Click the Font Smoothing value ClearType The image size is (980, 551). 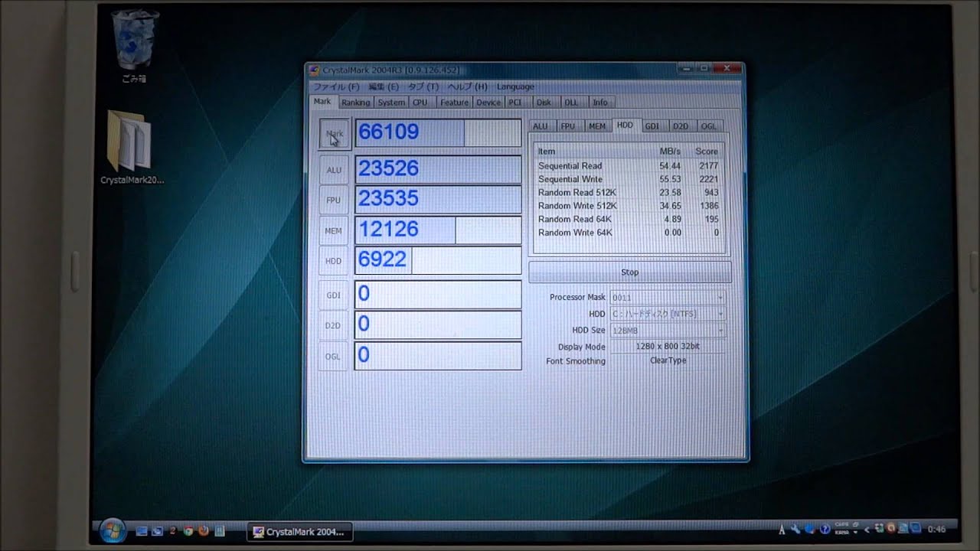pos(668,360)
